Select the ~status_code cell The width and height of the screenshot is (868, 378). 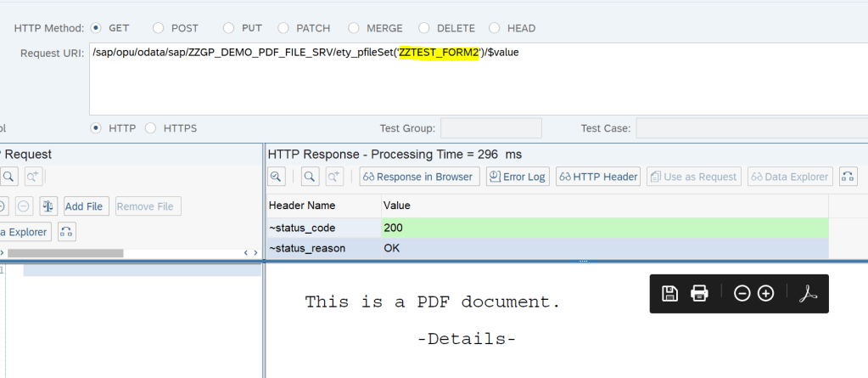[x=323, y=228]
